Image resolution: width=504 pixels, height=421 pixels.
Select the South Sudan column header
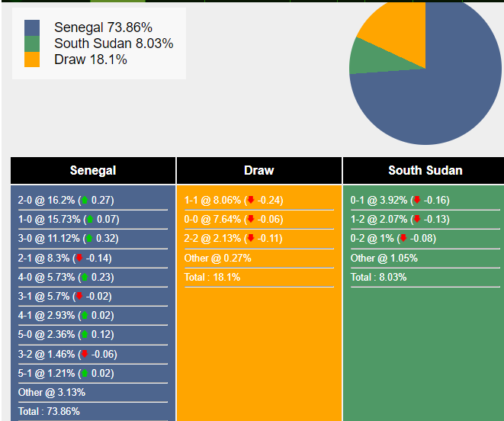click(425, 171)
